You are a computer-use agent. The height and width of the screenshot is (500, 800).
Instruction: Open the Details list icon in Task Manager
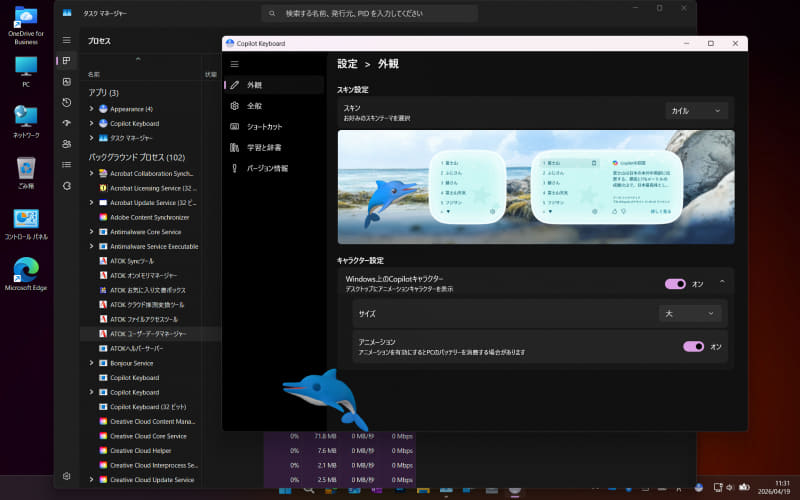[x=67, y=165]
